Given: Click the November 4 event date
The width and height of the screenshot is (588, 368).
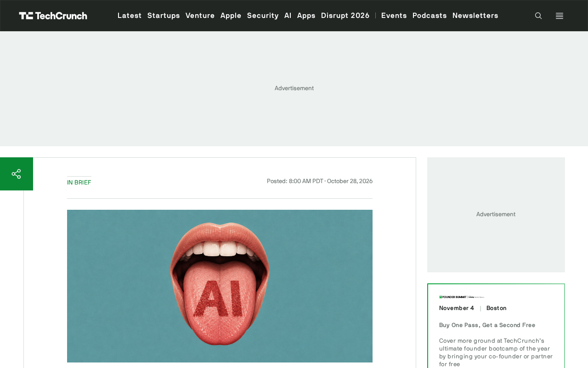Looking at the screenshot, I should pos(457,308).
